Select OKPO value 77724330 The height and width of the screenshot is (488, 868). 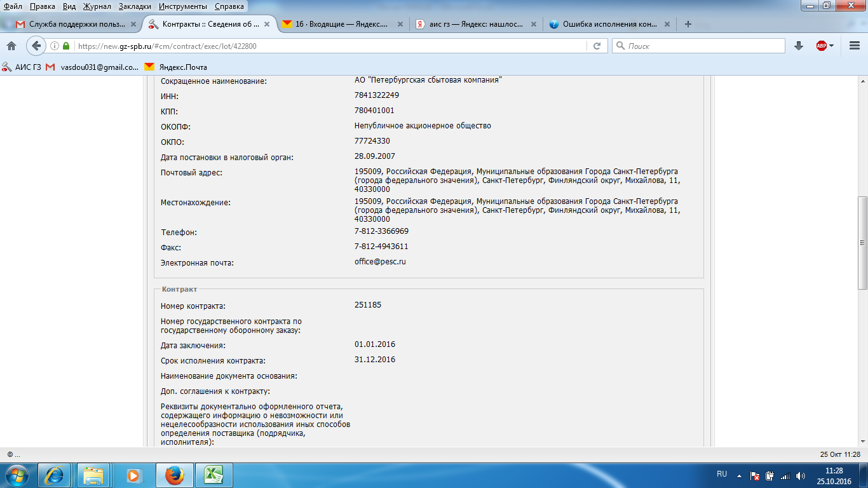point(372,141)
